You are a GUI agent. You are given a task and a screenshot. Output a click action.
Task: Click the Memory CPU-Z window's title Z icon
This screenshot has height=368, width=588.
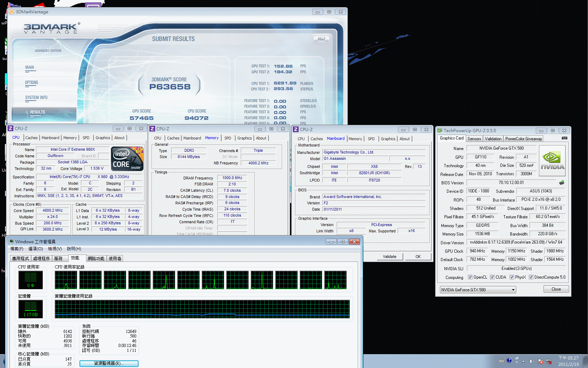[x=152, y=129]
